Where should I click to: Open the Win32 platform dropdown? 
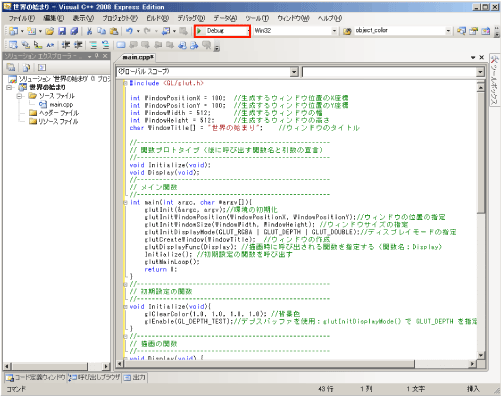pyautogui.click(x=334, y=31)
